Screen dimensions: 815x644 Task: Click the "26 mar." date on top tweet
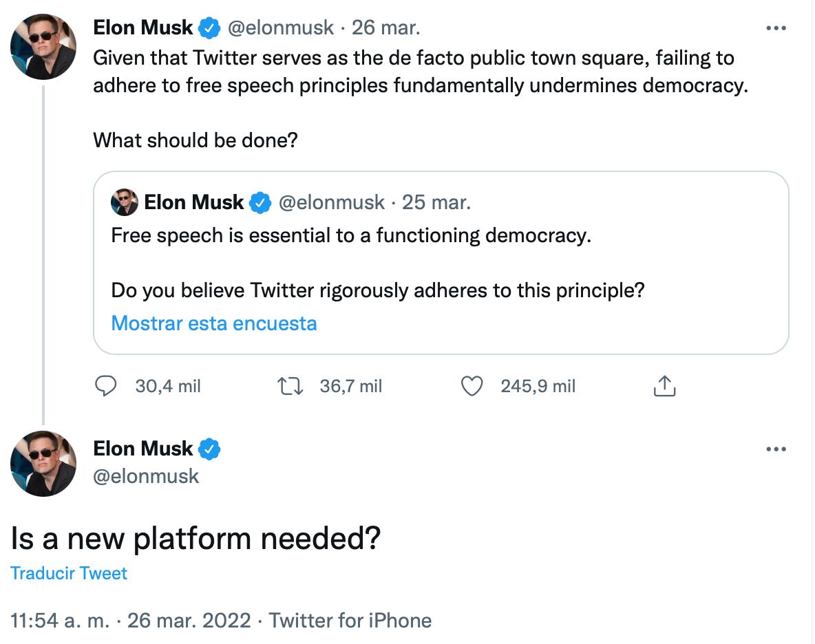[385, 28]
